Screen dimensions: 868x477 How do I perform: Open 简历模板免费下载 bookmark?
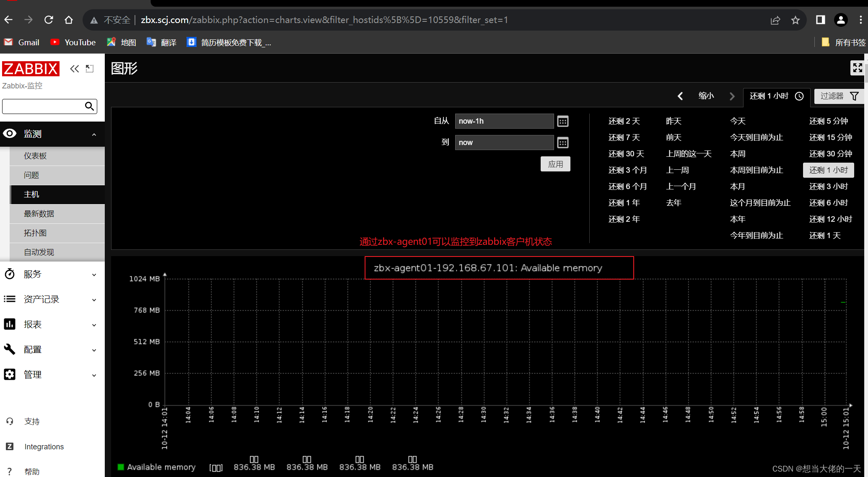click(x=229, y=42)
